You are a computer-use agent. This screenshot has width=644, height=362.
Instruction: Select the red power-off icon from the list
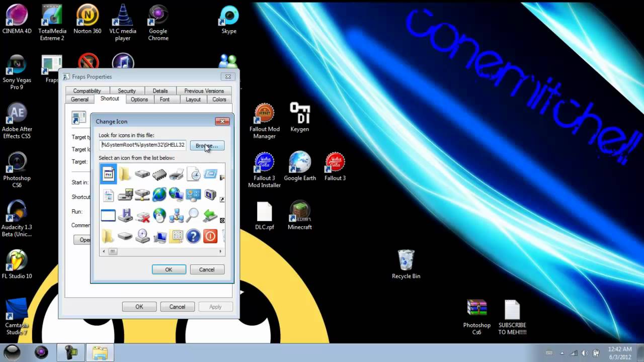point(210,236)
